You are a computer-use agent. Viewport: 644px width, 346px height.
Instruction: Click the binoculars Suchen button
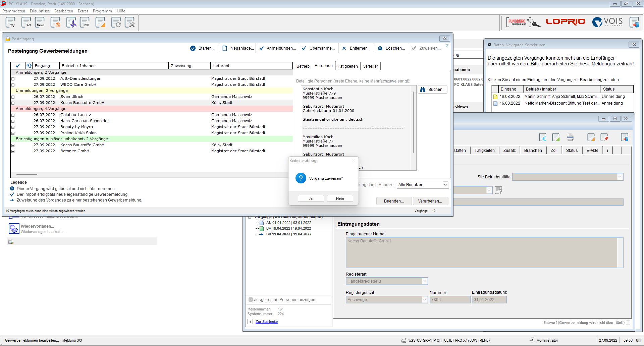433,90
